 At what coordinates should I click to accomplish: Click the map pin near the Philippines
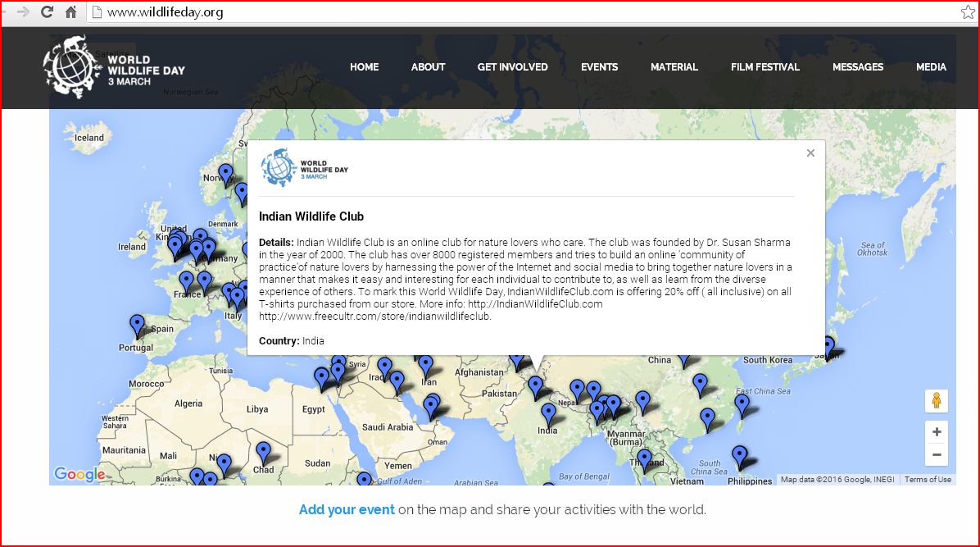[x=739, y=456]
